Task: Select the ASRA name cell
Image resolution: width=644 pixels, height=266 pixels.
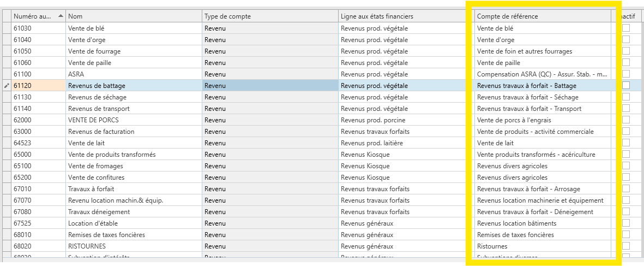Action: click(x=134, y=74)
